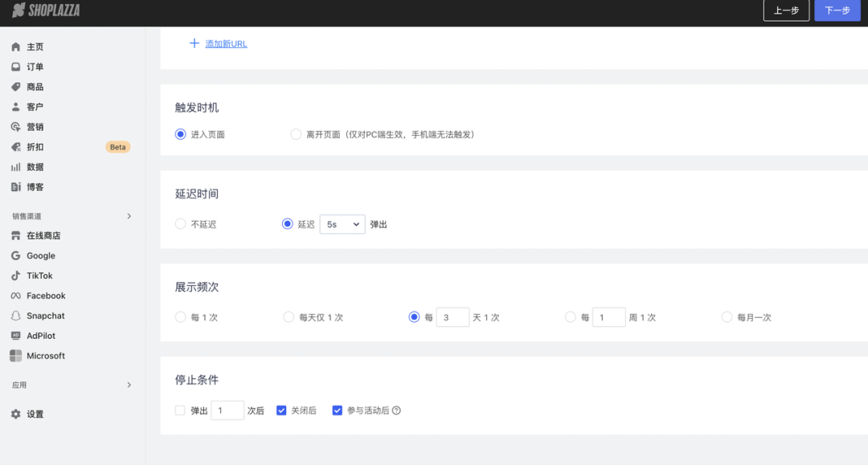868x465 pixels.
Task: Click the Shoplazza logo
Action: pos(46,10)
